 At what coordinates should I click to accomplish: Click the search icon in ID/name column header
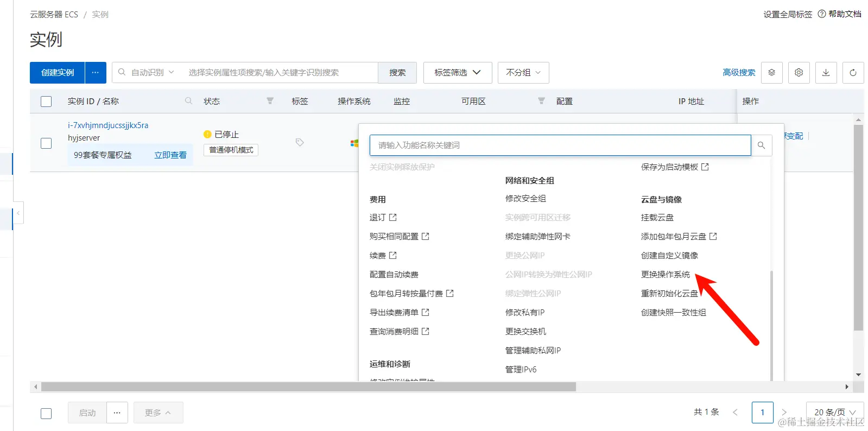click(x=188, y=101)
